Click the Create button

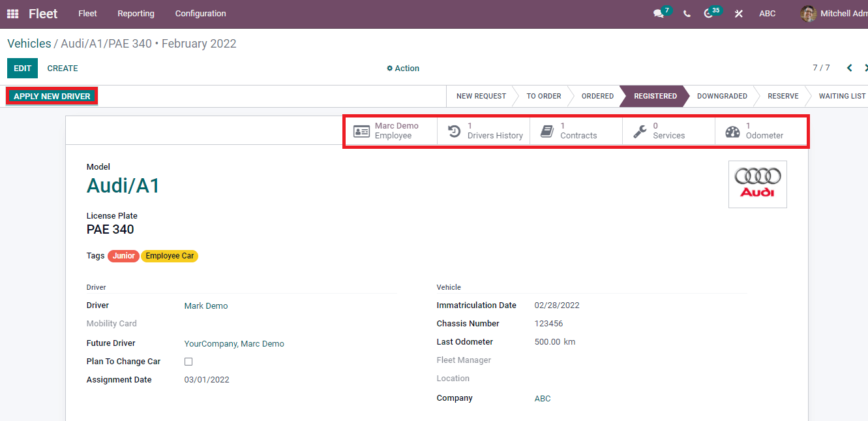coord(63,68)
